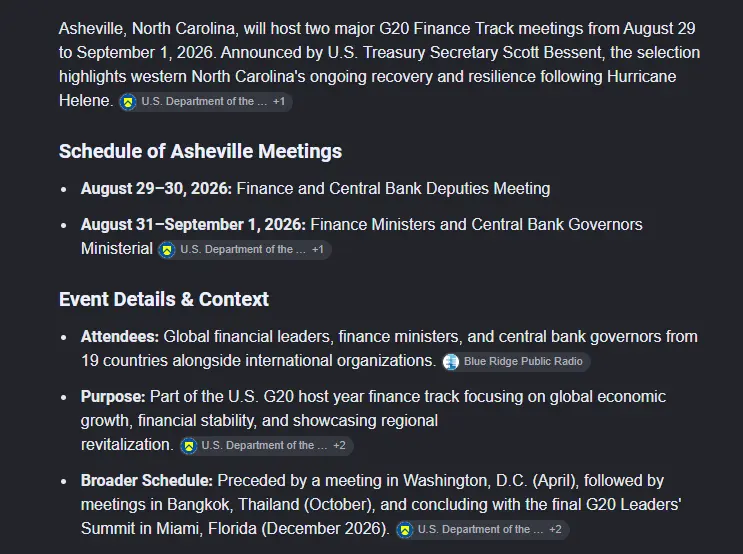Screen dimensions: 743x554
Task: Open the Blue Ridge Public Radio source chip
Action: 516,362
